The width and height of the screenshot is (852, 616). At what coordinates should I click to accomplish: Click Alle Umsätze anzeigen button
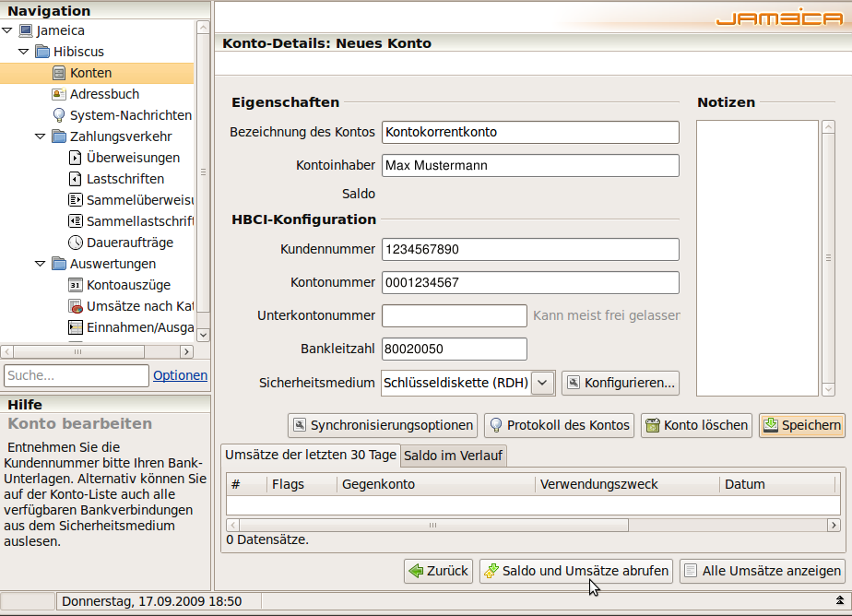763,571
